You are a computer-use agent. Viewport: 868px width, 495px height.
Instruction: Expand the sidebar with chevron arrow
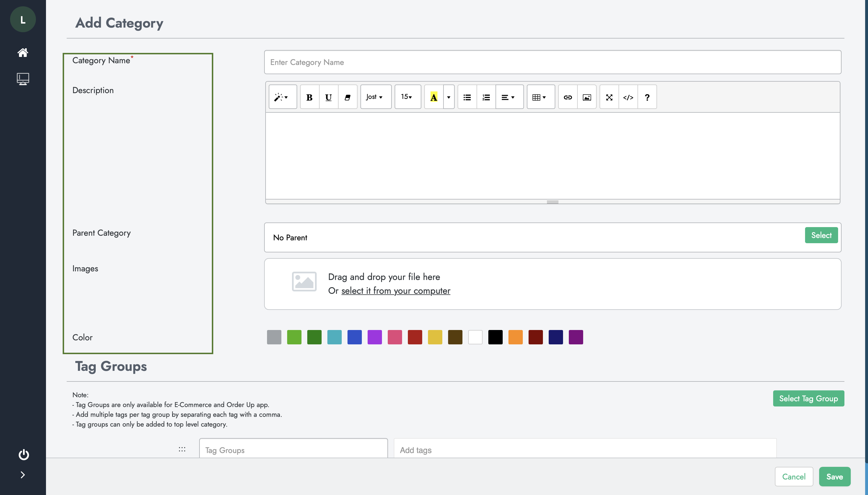click(23, 475)
